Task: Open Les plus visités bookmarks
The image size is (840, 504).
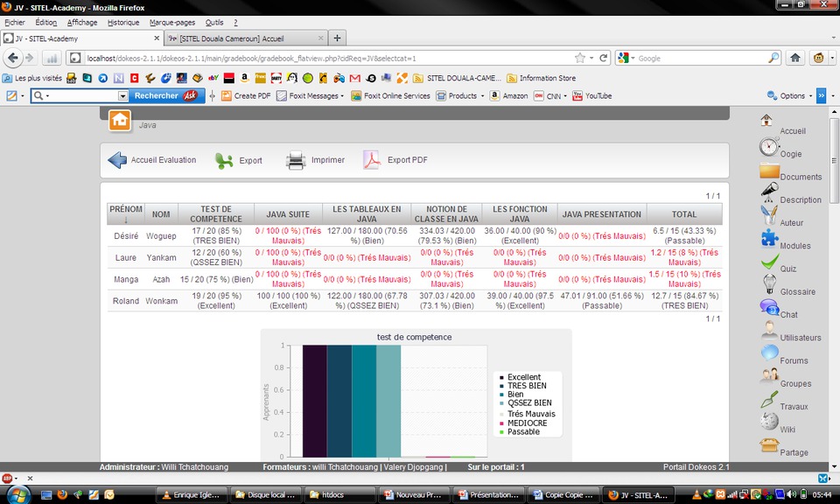Action: [32, 78]
